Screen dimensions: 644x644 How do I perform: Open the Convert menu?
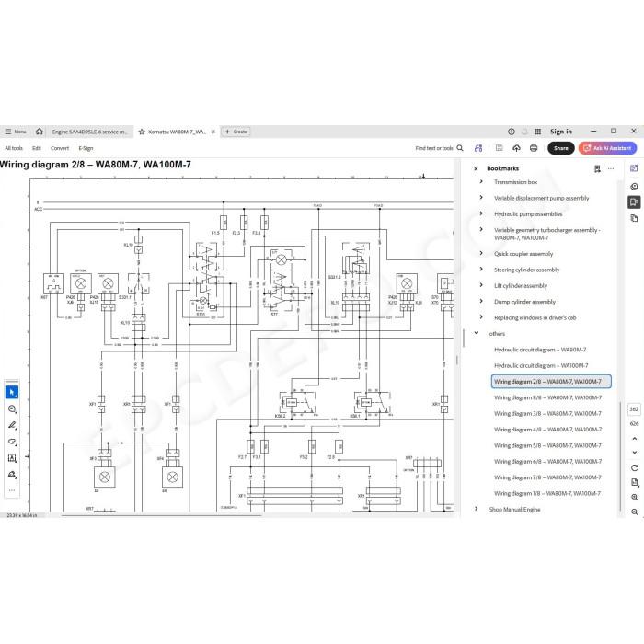60,148
